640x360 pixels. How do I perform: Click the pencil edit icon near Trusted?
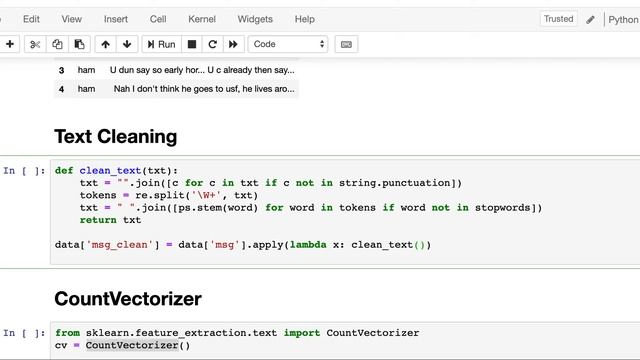(x=590, y=20)
